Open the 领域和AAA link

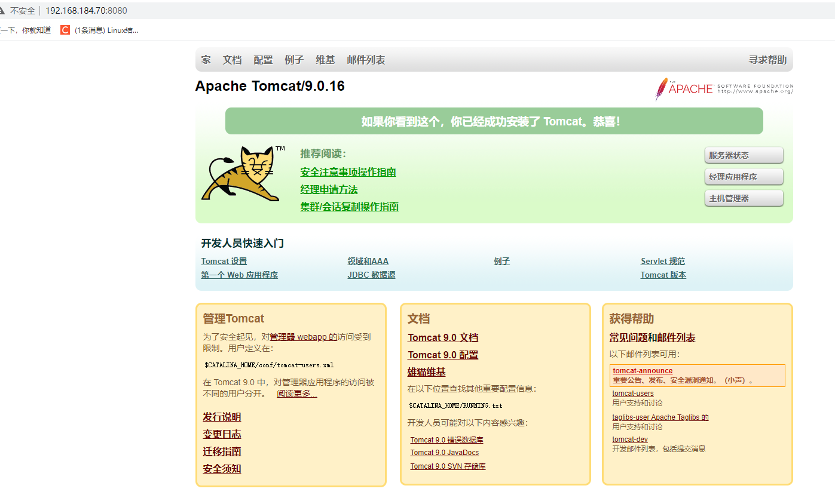click(368, 261)
